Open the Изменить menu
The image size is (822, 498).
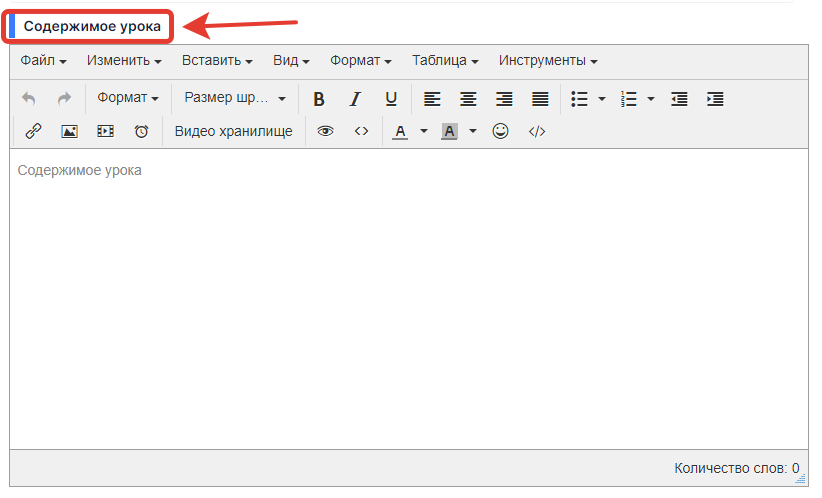point(124,61)
